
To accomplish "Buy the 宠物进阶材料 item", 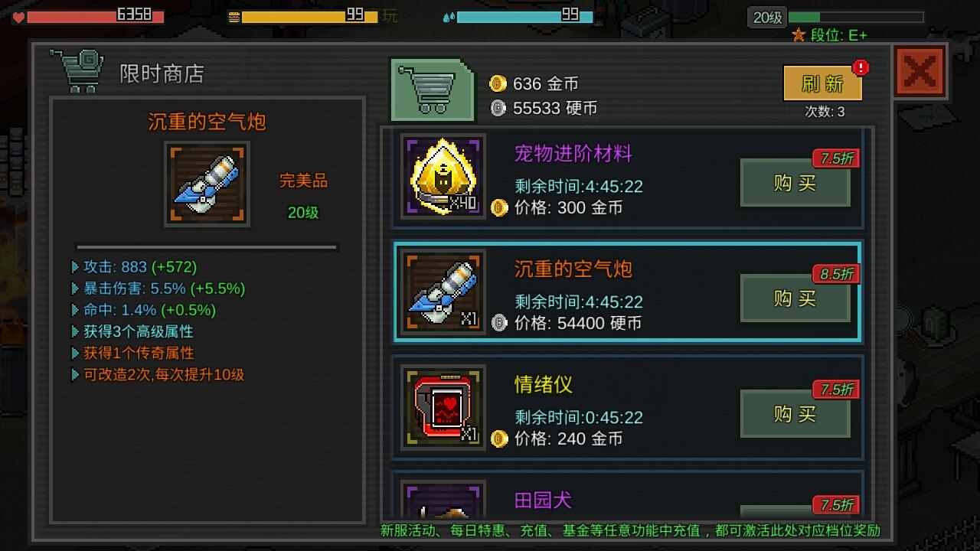I will (795, 183).
